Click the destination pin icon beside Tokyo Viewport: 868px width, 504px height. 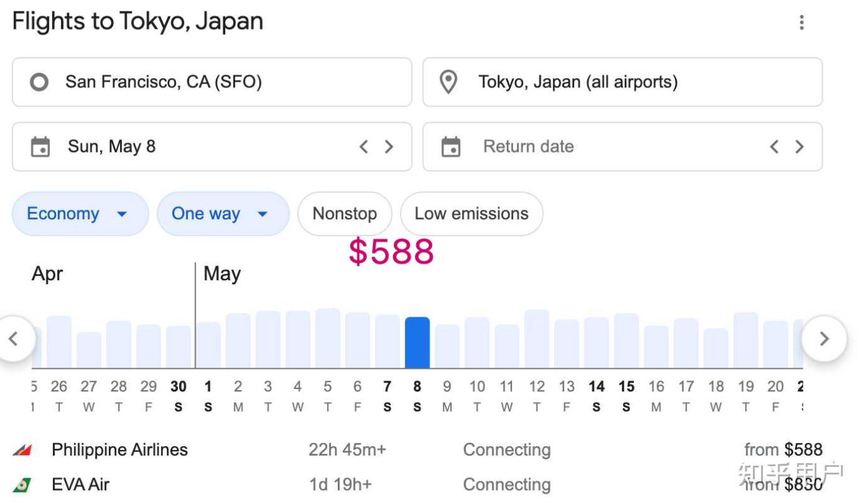pyautogui.click(x=448, y=82)
